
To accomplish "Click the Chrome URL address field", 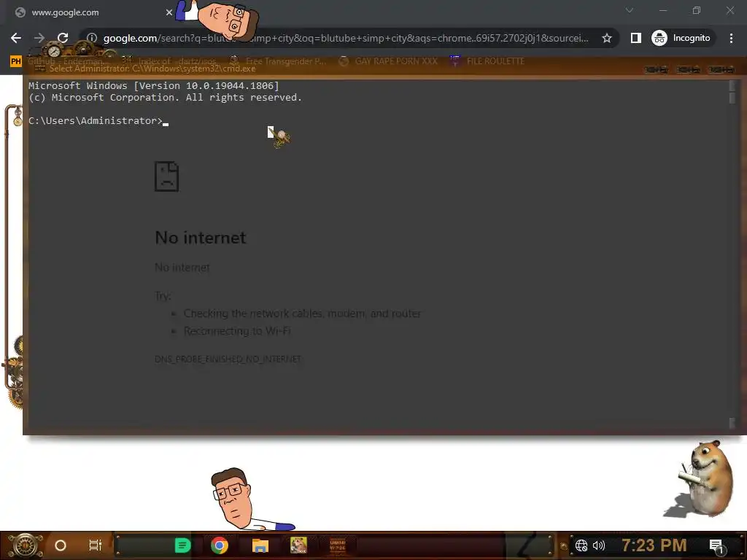I will [345, 38].
